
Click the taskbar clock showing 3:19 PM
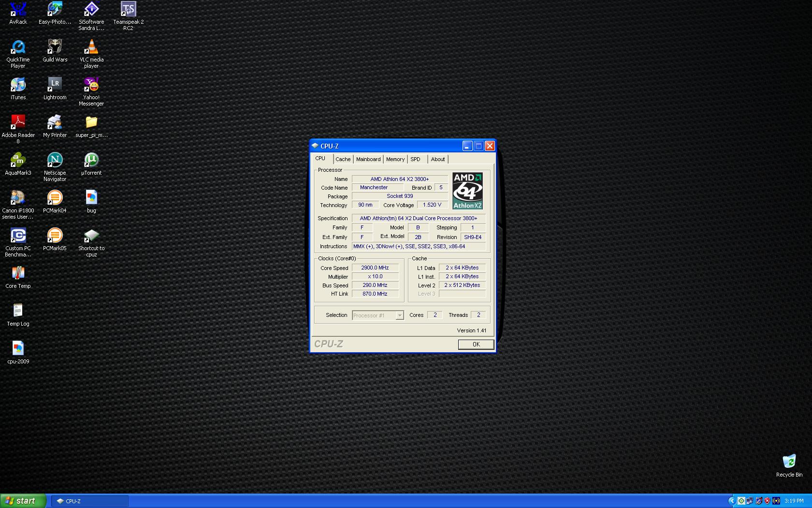point(794,501)
